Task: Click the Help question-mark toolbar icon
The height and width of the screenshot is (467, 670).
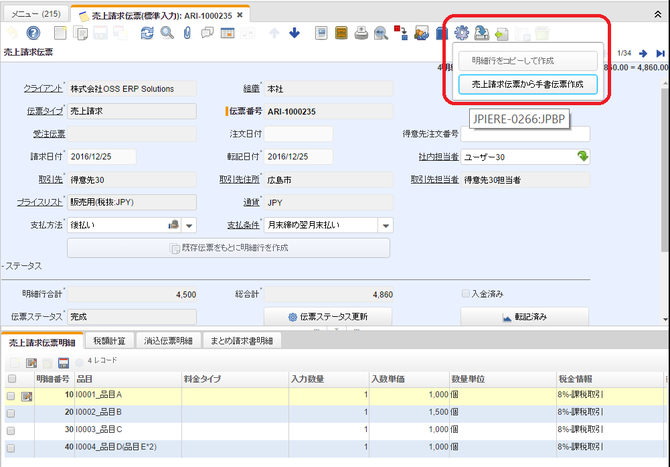Action: tap(33, 33)
